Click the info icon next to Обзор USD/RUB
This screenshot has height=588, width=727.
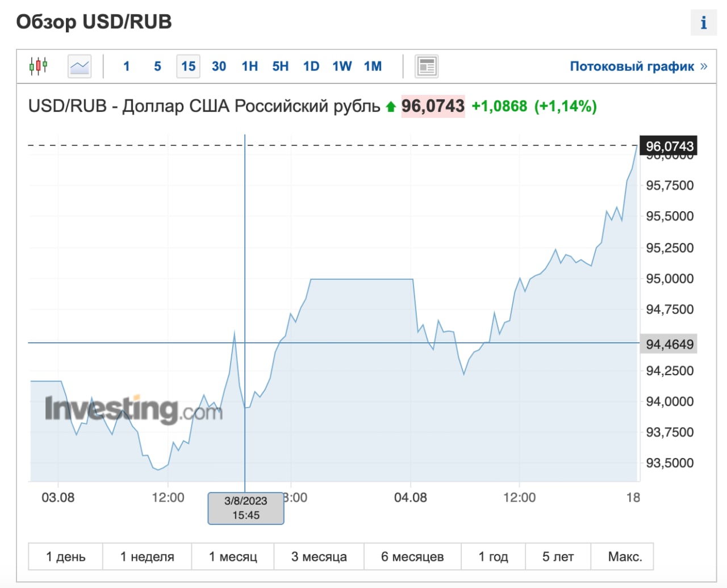tap(703, 23)
